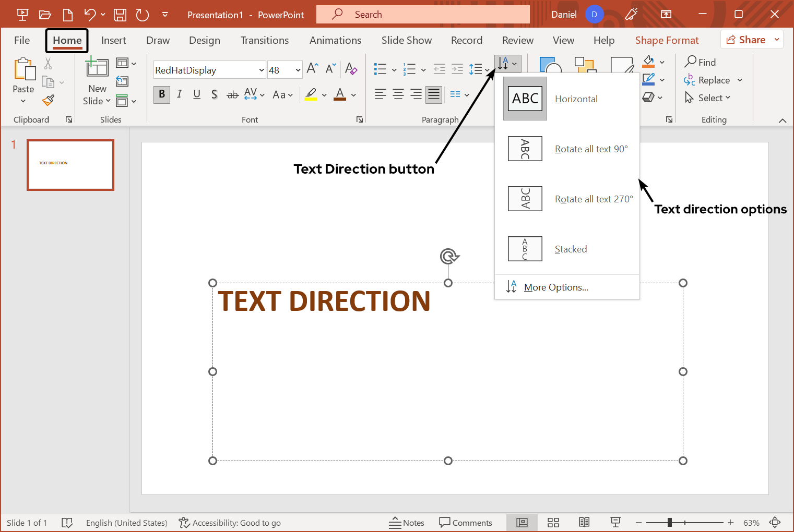Apply italic formatting

(179, 94)
